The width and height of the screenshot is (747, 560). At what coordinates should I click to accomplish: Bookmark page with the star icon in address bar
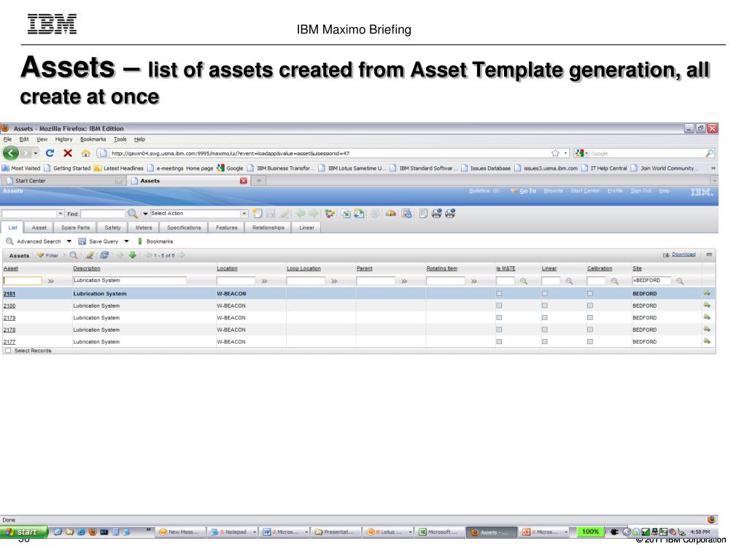(x=555, y=153)
